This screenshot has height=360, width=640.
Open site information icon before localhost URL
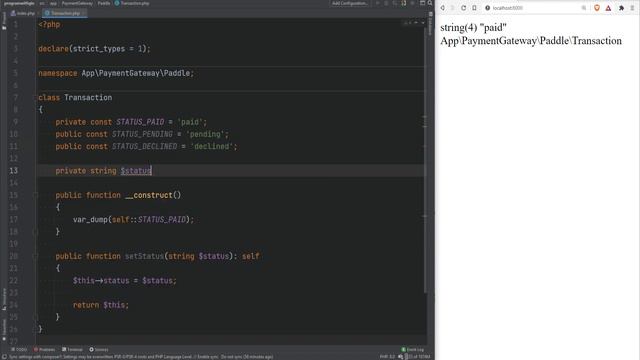[x=487, y=8]
